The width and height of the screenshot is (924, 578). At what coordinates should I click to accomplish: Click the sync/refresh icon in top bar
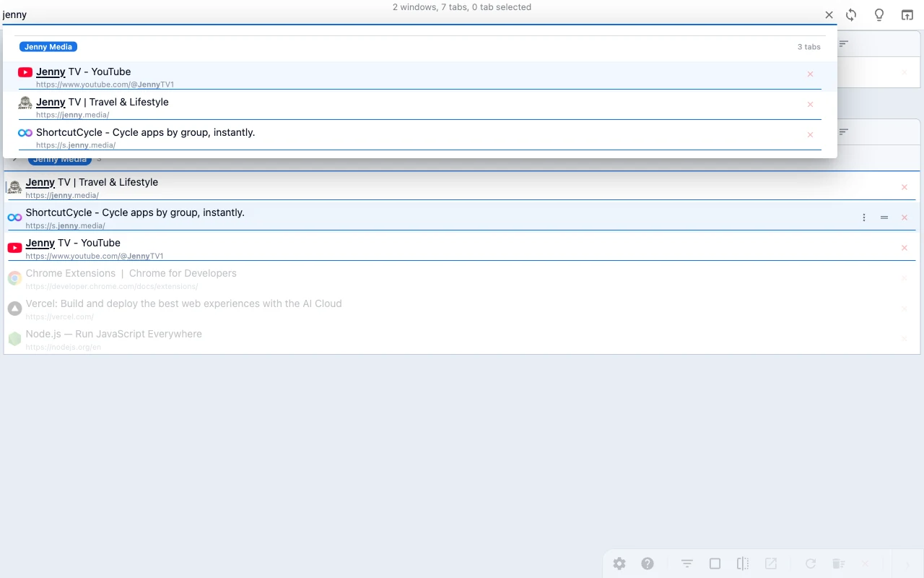click(851, 15)
